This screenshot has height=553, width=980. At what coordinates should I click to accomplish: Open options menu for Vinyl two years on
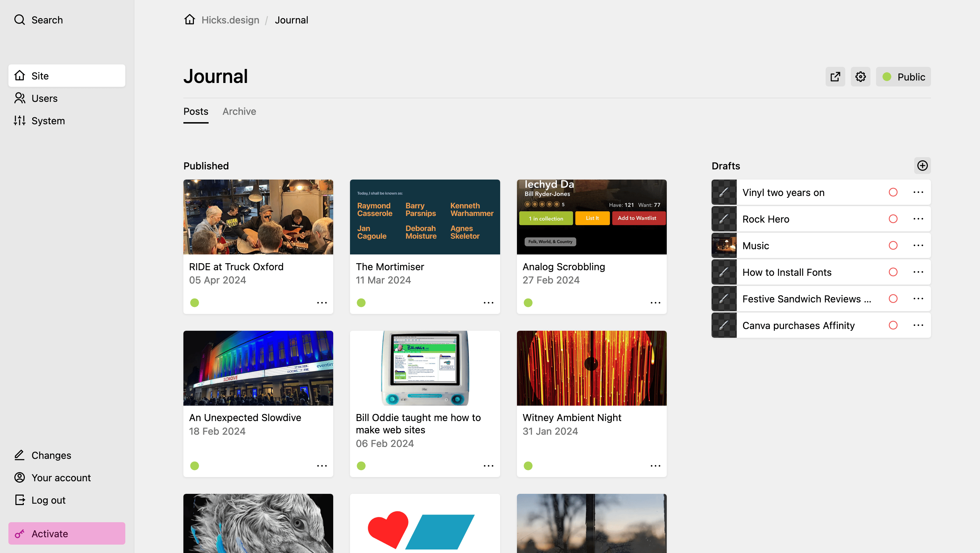(918, 192)
